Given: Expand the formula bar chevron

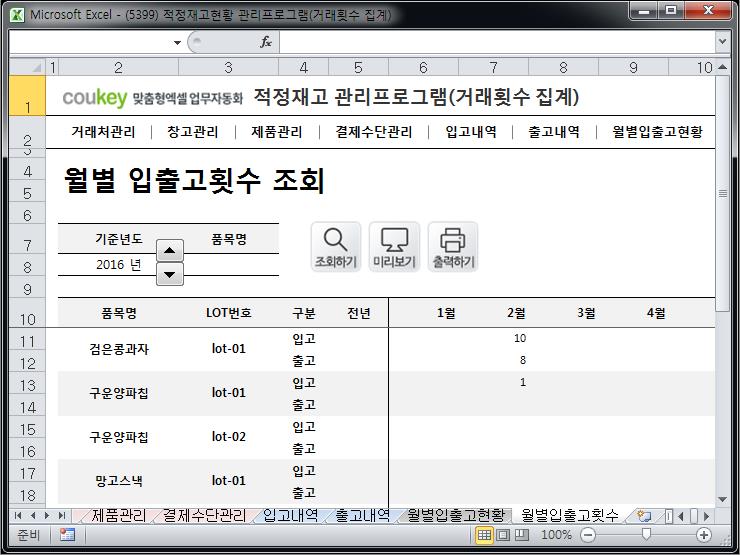Looking at the screenshot, I should tap(722, 42).
